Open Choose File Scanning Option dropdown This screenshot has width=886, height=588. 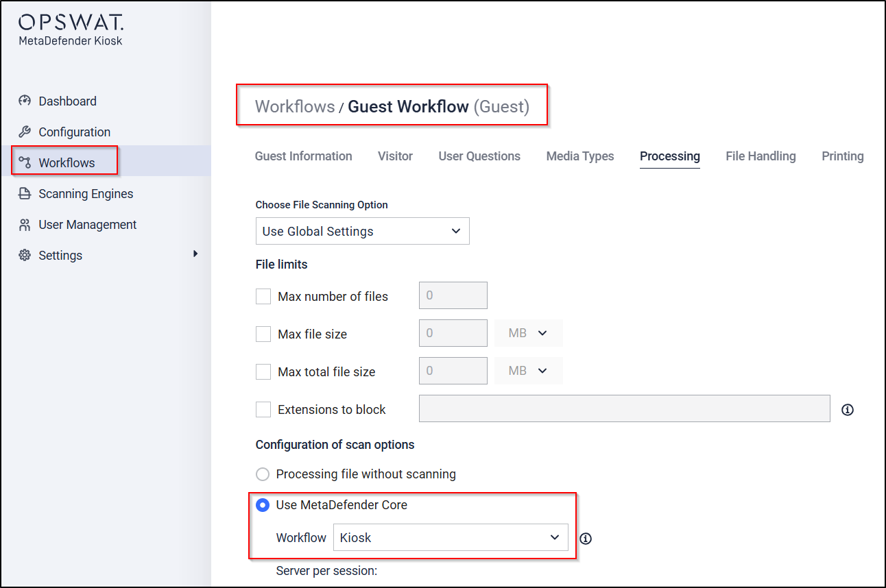click(362, 231)
